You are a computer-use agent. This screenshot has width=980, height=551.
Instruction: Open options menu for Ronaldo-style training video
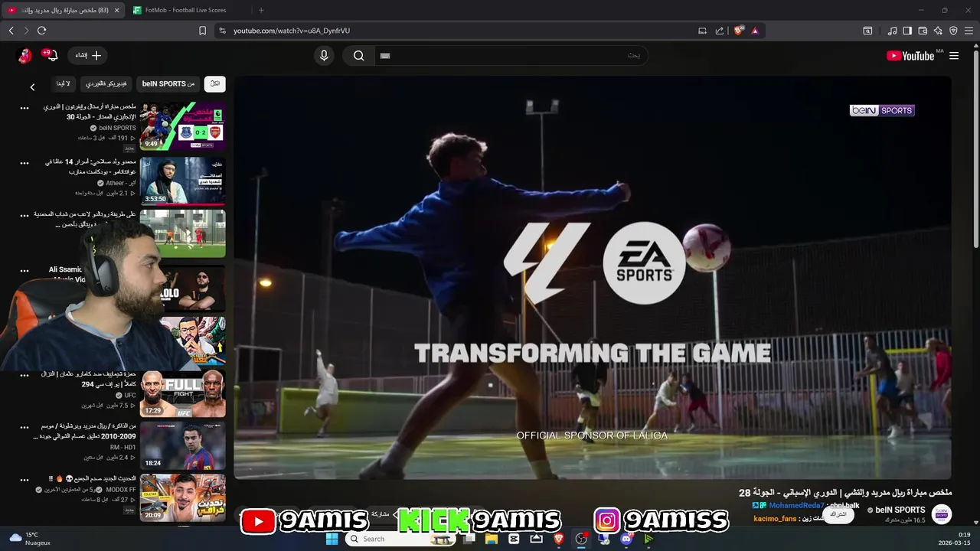[24, 216]
